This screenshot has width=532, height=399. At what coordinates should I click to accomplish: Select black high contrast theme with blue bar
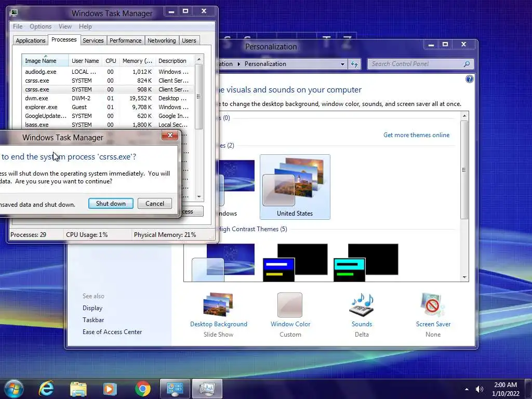[x=295, y=262]
